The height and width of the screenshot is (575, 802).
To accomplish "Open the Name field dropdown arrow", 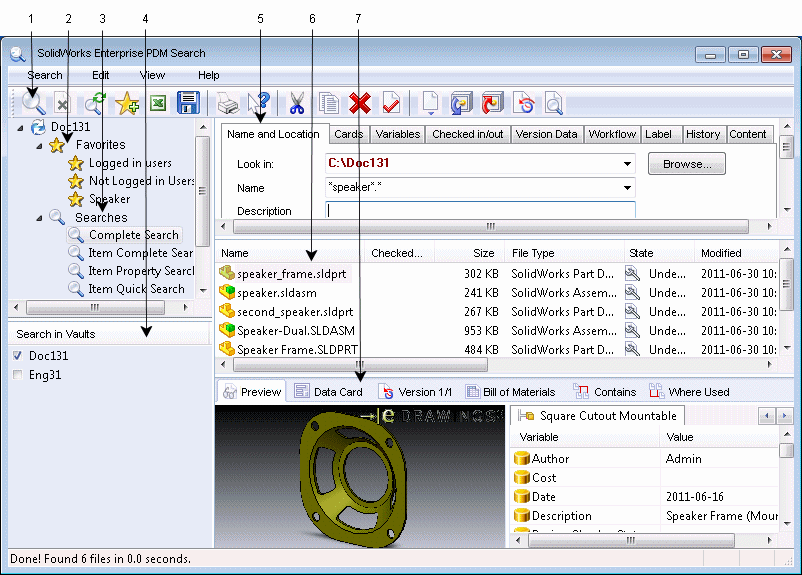I will [x=627, y=188].
